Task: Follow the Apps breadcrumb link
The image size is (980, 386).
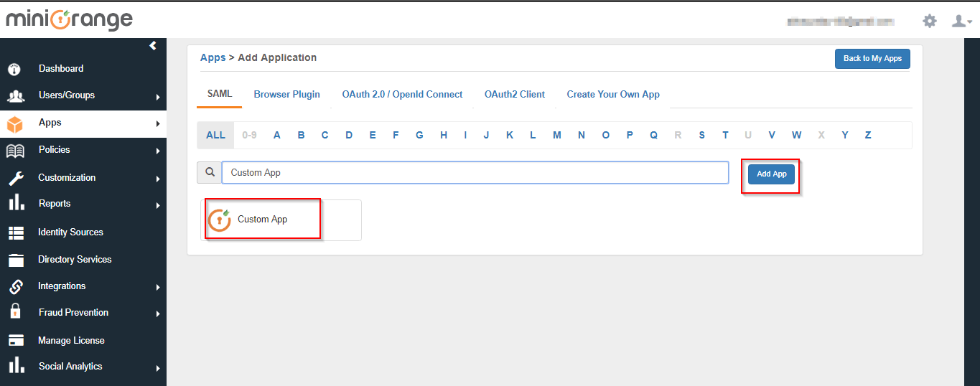Action: coord(213,57)
